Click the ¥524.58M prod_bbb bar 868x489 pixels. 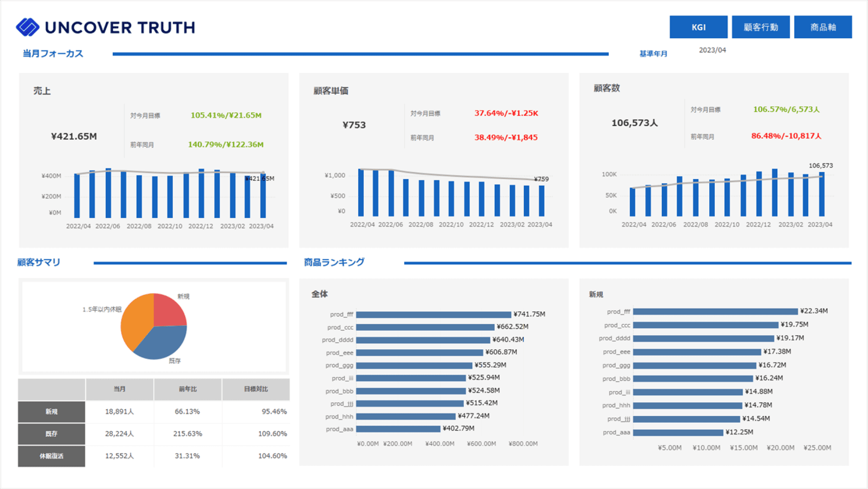pyautogui.click(x=411, y=391)
